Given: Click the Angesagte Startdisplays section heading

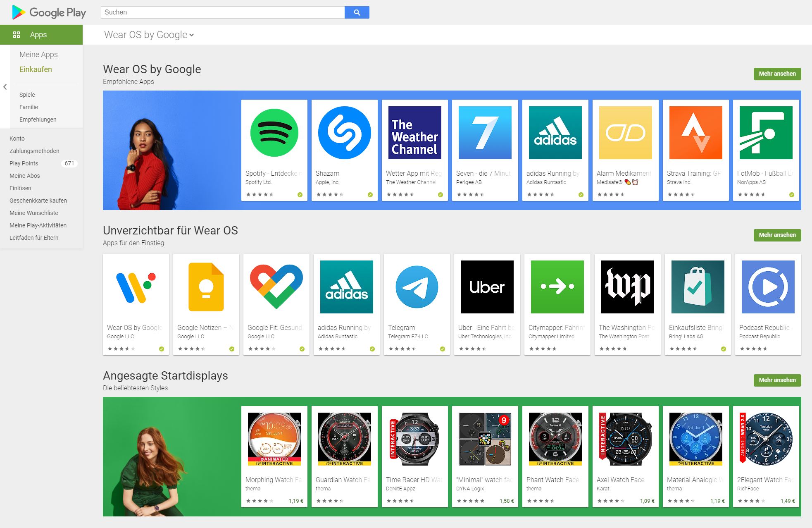Looking at the screenshot, I should (165, 375).
